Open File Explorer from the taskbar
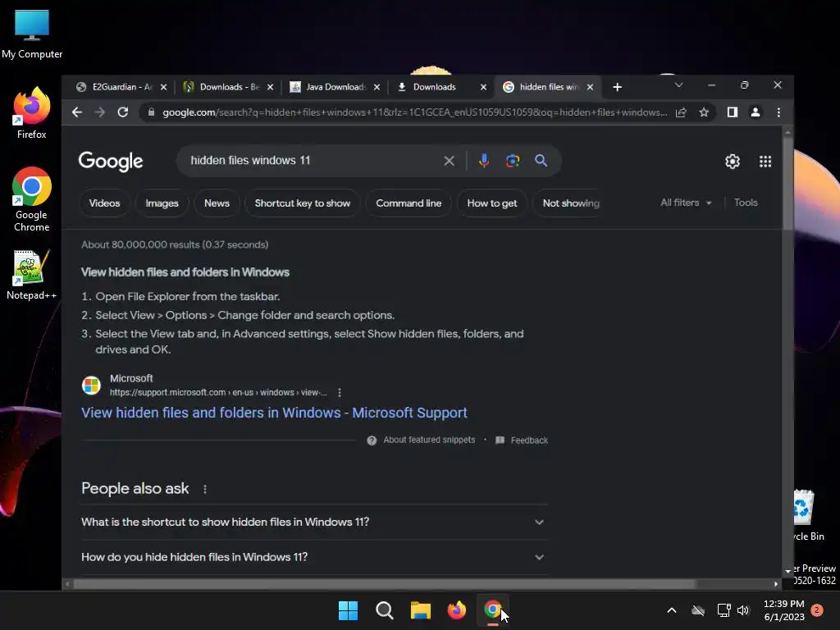Image resolution: width=840 pixels, height=630 pixels. click(421, 610)
